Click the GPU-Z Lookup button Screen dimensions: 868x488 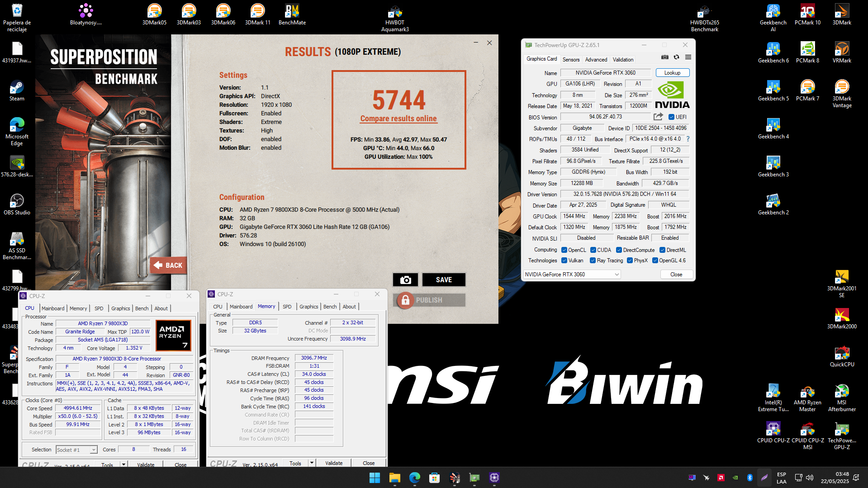(x=672, y=73)
